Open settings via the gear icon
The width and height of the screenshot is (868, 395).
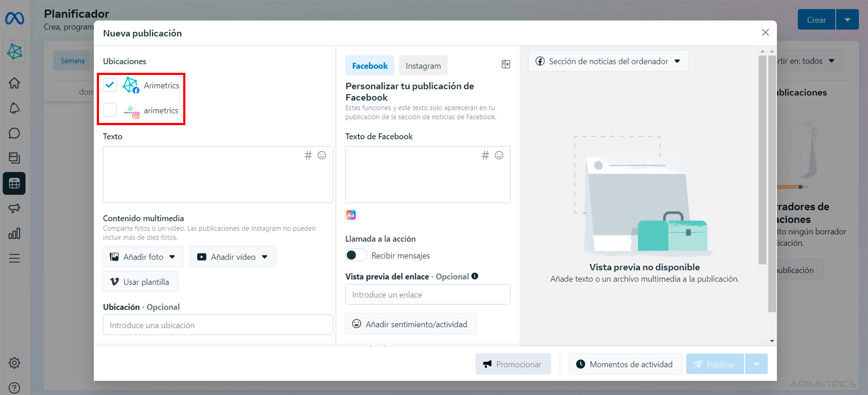pos(14,363)
